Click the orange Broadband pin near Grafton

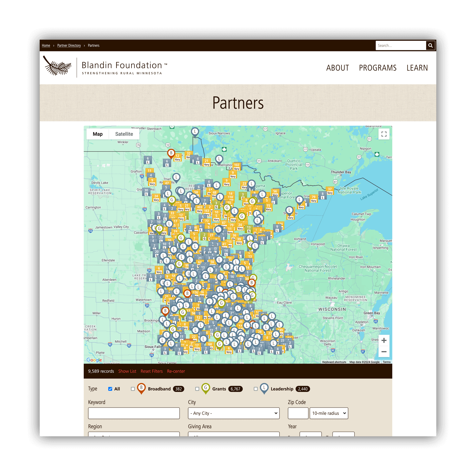tap(171, 153)
